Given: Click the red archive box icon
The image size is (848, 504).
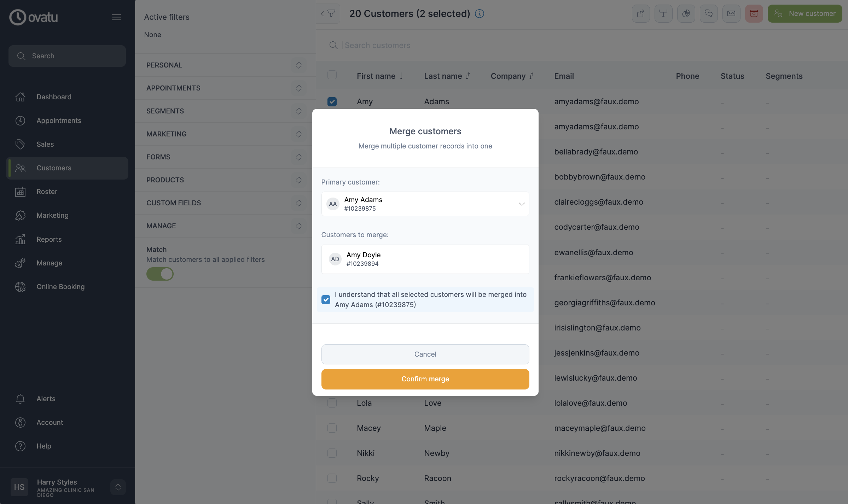Looking at the screenshot, I should pos(754,14).
